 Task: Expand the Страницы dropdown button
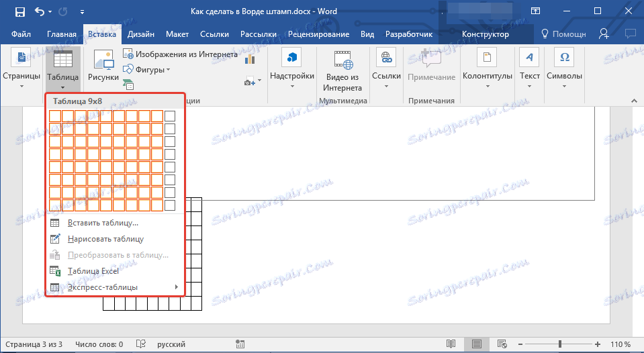(x=21, y=69)
